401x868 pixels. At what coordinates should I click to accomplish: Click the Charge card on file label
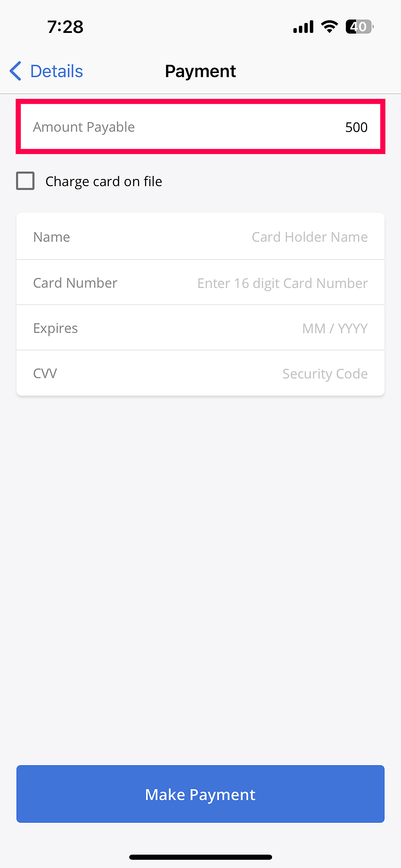104,181
